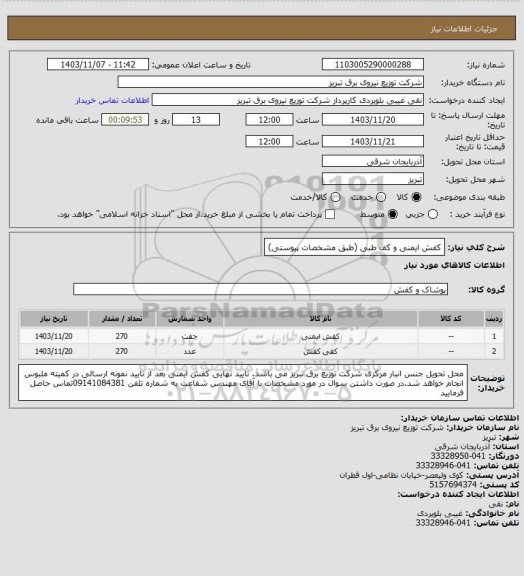Click the تعداد / مقدار column header
Image resolution: width=524 pixels, height=576 pixels.
click(x=122, y=318)
